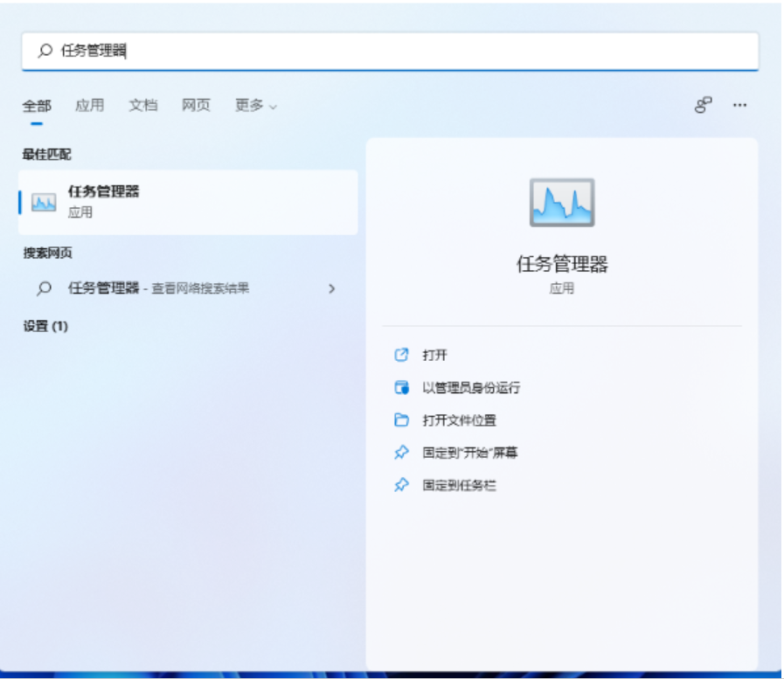This screenshot has width=784, height=679.
Task: Click the Task Manager icon under 最佳匹配
Action: coord(44,202)
